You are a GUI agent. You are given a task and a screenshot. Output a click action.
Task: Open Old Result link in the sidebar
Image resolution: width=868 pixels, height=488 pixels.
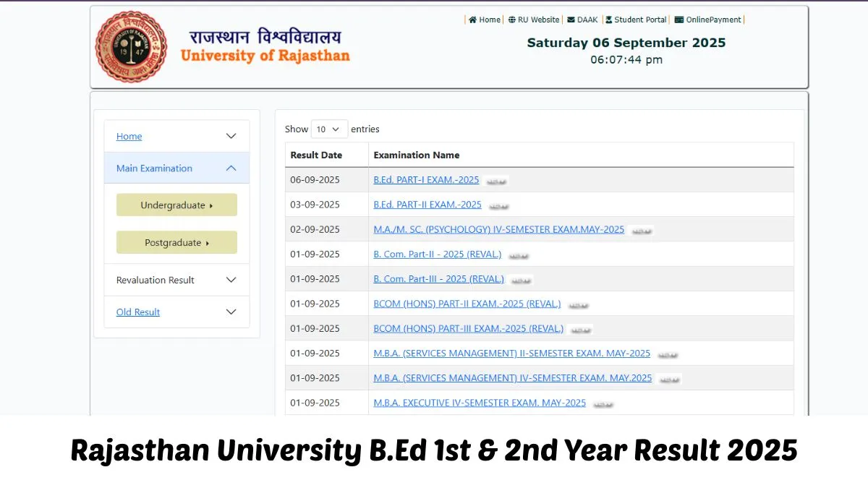point(138,312)
